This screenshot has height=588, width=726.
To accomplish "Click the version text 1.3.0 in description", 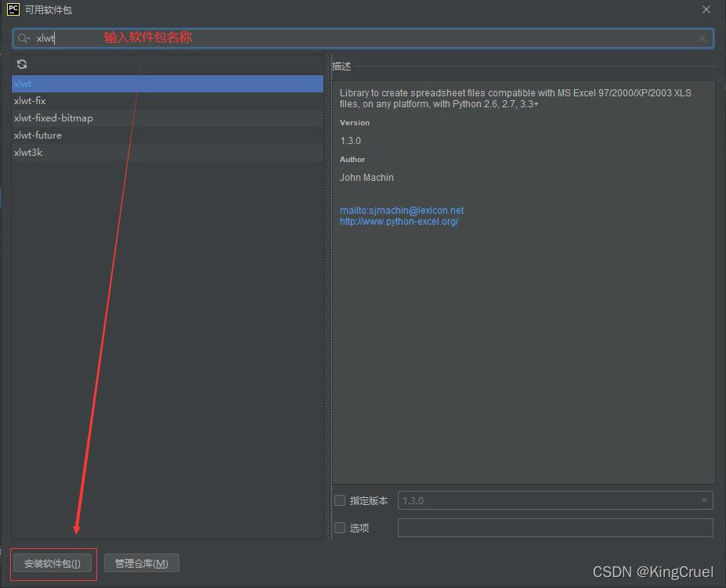I will click(x=350, y=141).
